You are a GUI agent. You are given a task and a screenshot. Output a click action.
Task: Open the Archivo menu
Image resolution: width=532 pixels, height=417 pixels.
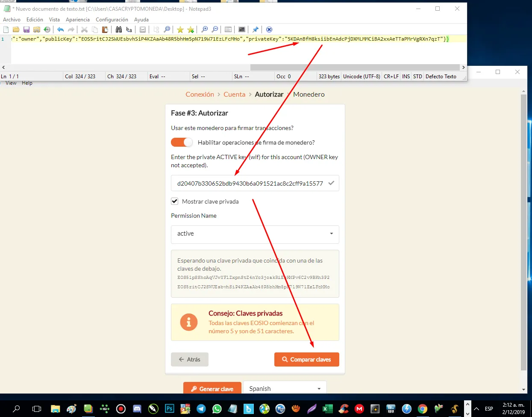click(12, 20)
